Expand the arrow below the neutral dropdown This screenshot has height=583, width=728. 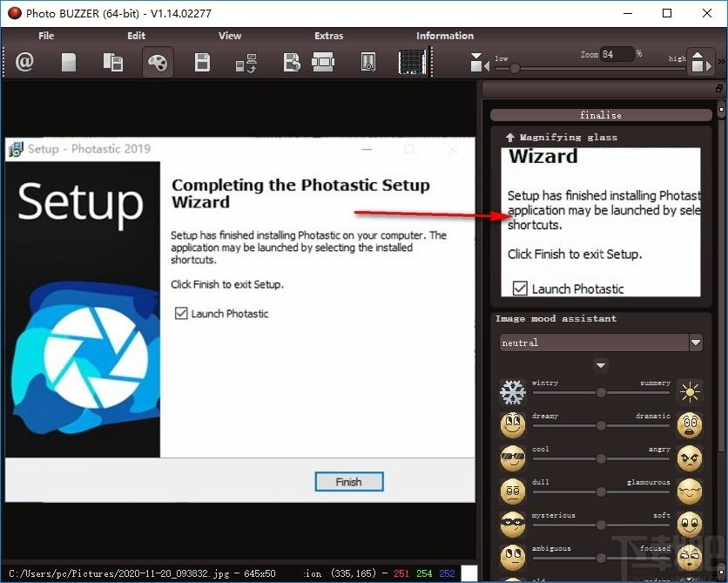pos(600,365)
